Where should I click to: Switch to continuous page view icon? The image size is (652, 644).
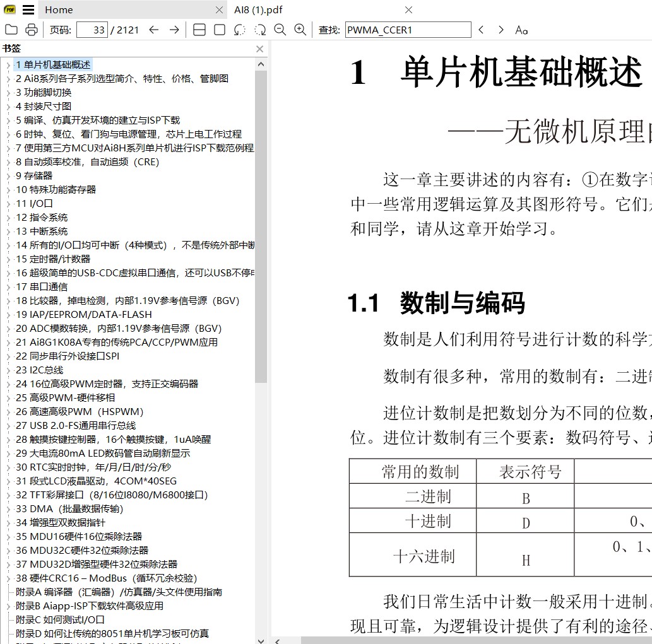coord(199,30)
